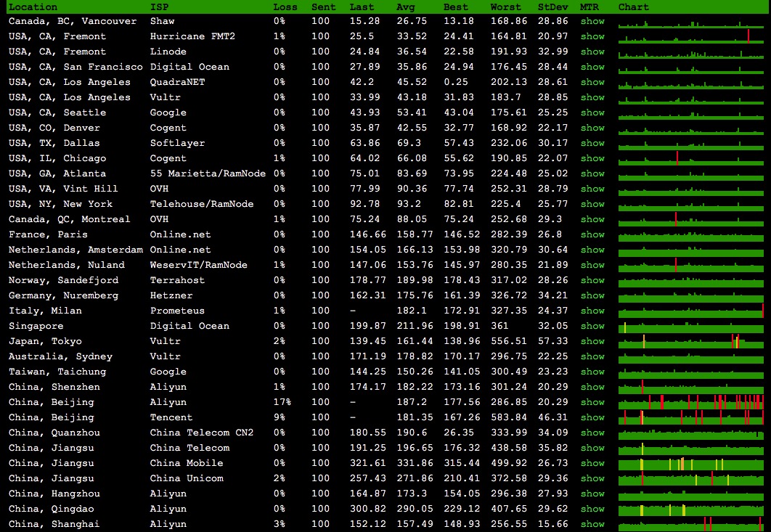771x532 pixels.
Task: Click the Location column header
Action: click(x=33, y=7)
